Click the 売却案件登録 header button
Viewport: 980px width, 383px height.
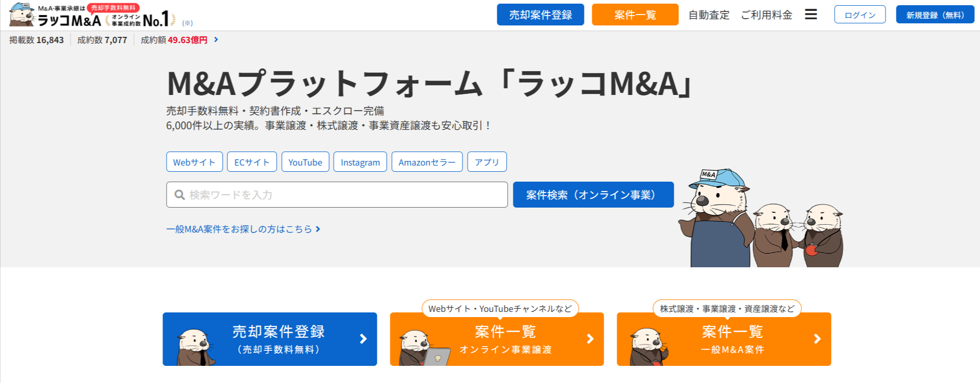tap(540, 15)
